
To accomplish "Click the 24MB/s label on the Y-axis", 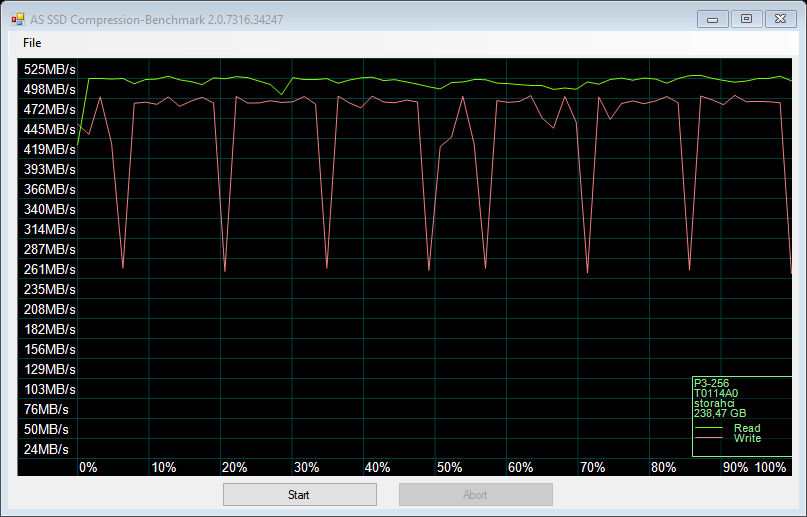I will click(47, 448).
